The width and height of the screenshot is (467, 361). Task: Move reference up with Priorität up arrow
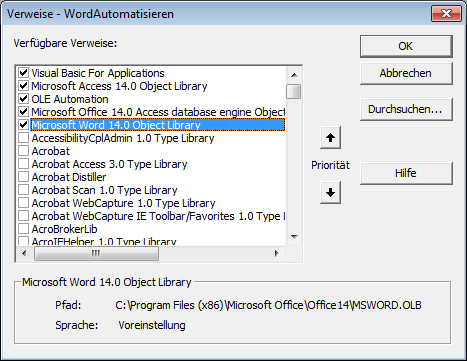pyautogui.click(x=330, y=137)
